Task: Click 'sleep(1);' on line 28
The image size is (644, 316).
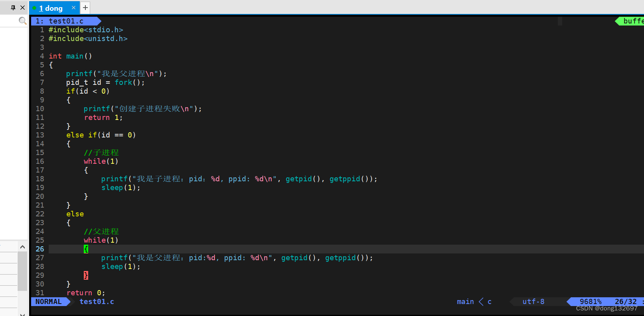Action: 121,267
